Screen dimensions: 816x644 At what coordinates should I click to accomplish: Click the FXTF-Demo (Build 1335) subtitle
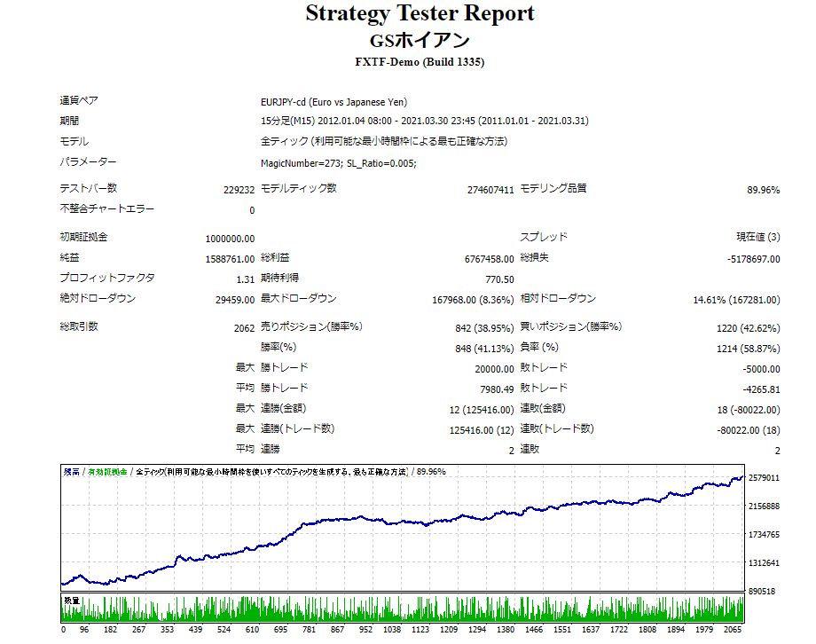tap(420, 62)
